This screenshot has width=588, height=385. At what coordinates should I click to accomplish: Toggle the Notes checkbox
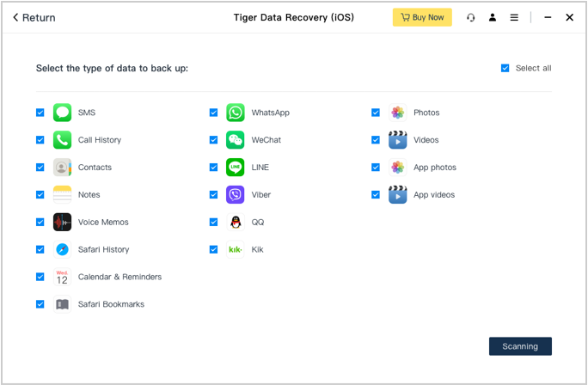click(x=40, y=194)
